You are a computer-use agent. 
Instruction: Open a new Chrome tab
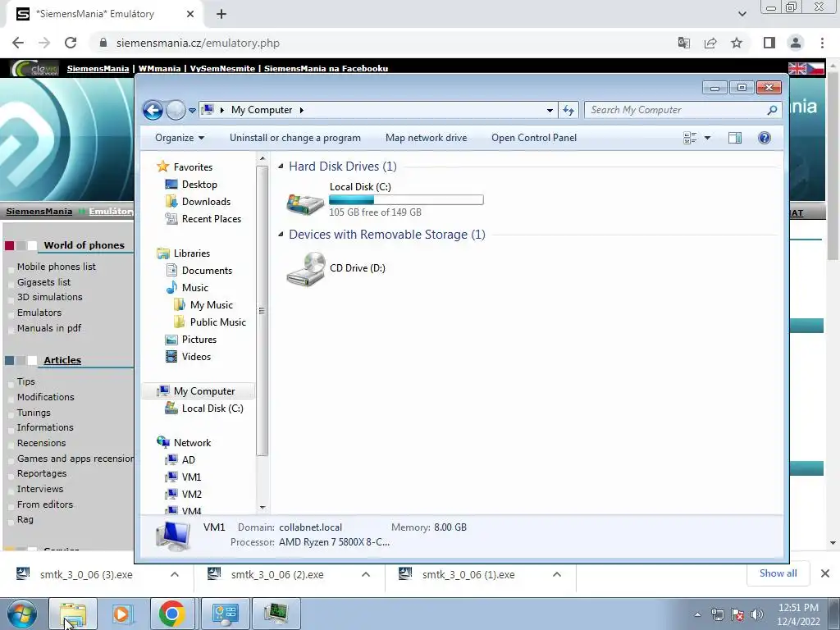coord(221,15)
